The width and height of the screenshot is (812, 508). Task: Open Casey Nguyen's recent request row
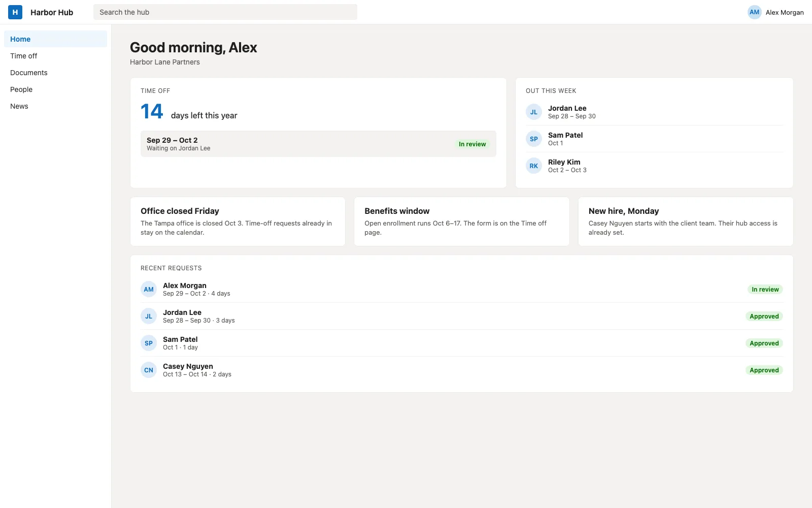(x=461, y=370)
